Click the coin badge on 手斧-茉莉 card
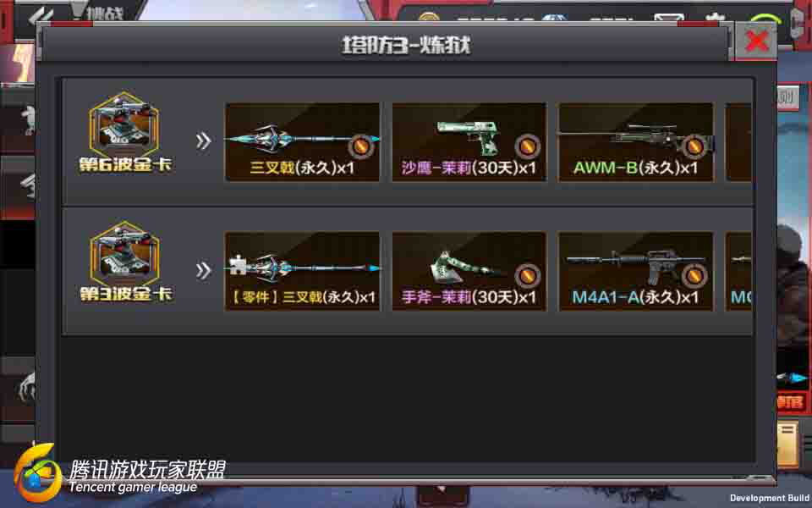This screenshot has width=812, height=508. 528,276
